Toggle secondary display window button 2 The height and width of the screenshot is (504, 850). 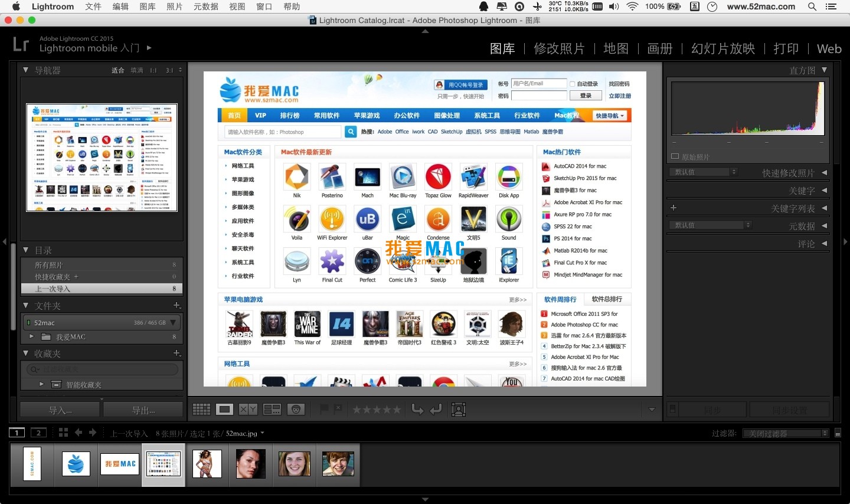pos(39,433)
